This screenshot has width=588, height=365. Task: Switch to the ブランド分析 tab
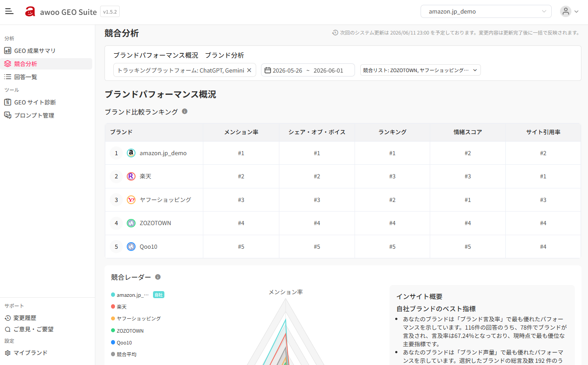[224, 56]
